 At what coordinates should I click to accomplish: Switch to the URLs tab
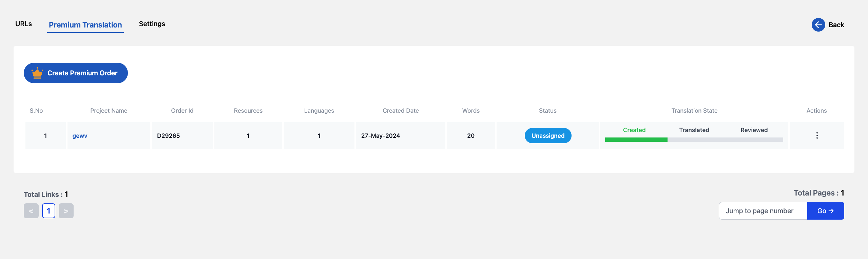(x=23, y=24)
